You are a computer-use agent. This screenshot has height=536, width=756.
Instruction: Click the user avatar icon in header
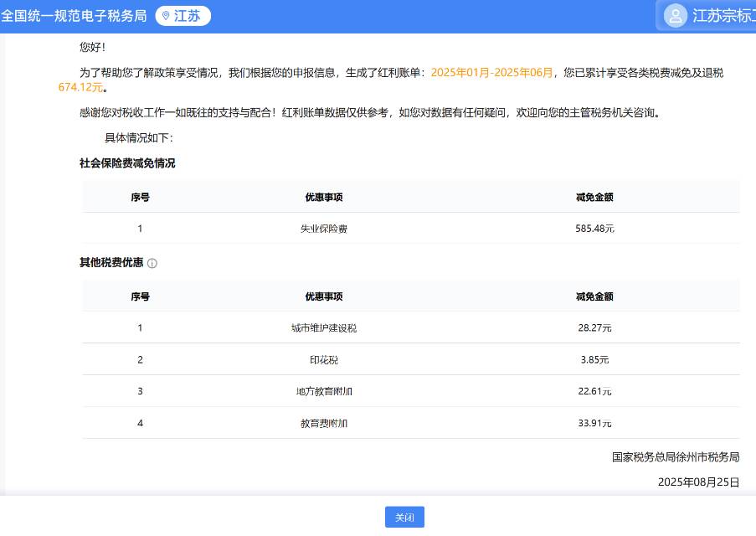pos(675,16)
